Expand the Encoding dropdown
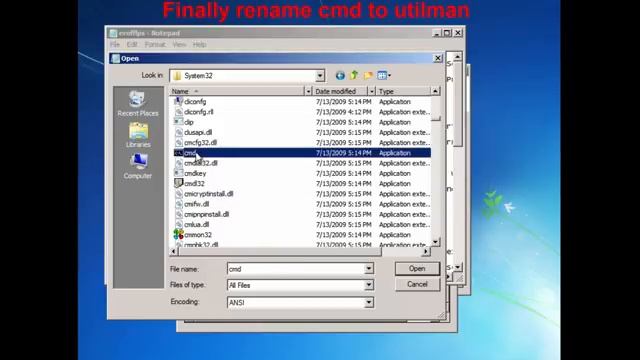The width and height of the screenshot is (640, 360). [369, 302]
